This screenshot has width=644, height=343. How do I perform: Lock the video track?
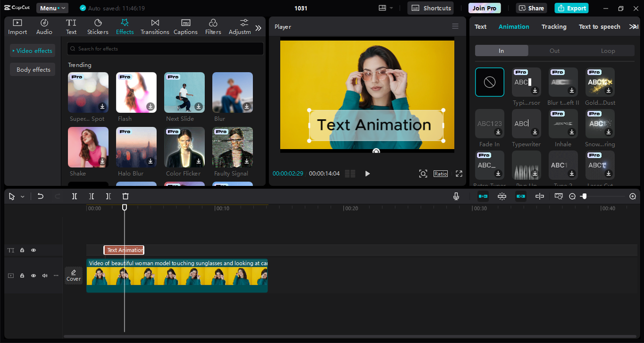(x=22, y=276)
